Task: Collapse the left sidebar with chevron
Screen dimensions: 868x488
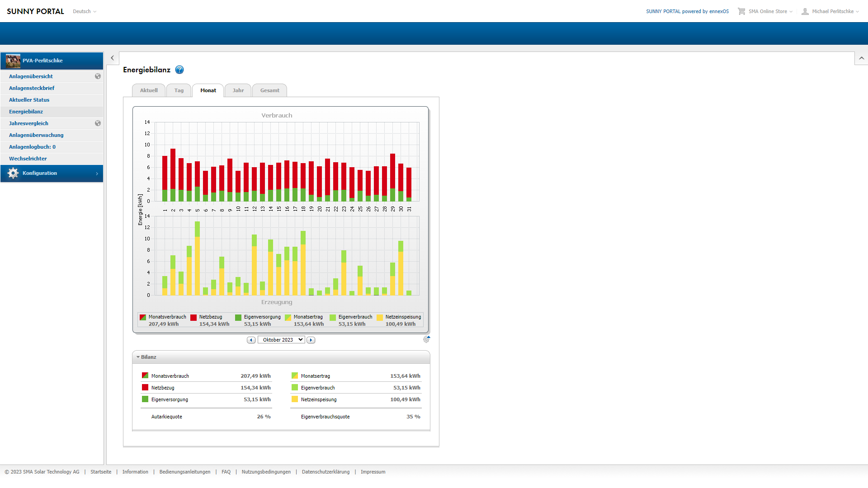Action: (x=113, y=58)
